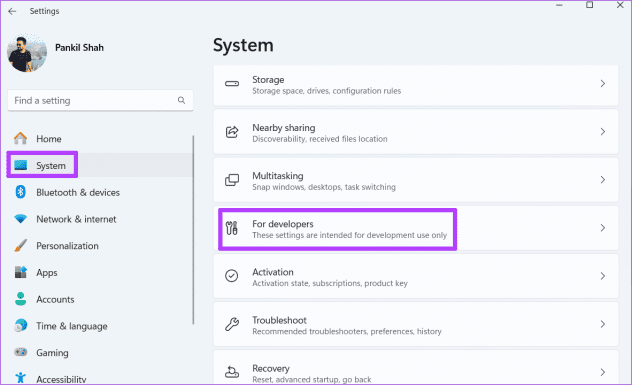
Task: Open the Recovery title
Action: [271, 368]
